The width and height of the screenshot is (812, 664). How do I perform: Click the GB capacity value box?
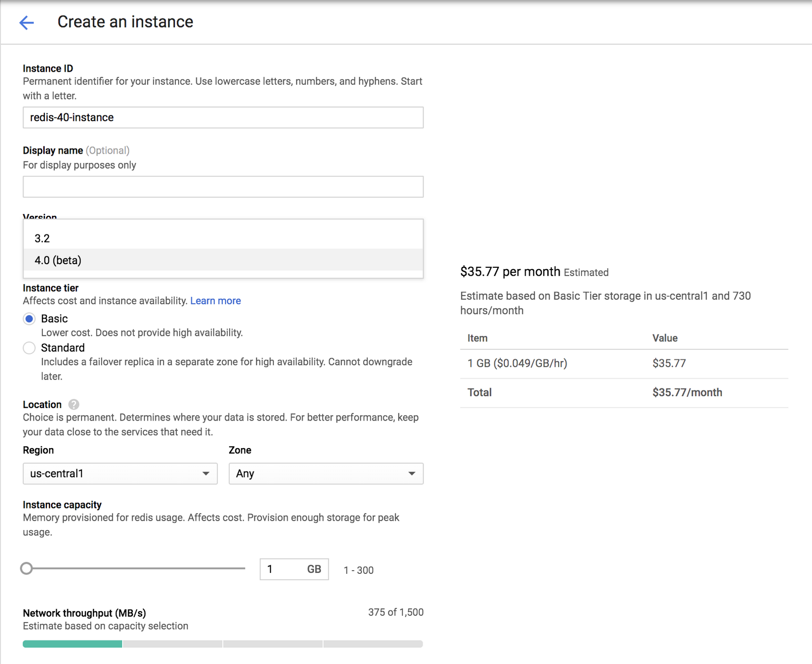[294, 569]
